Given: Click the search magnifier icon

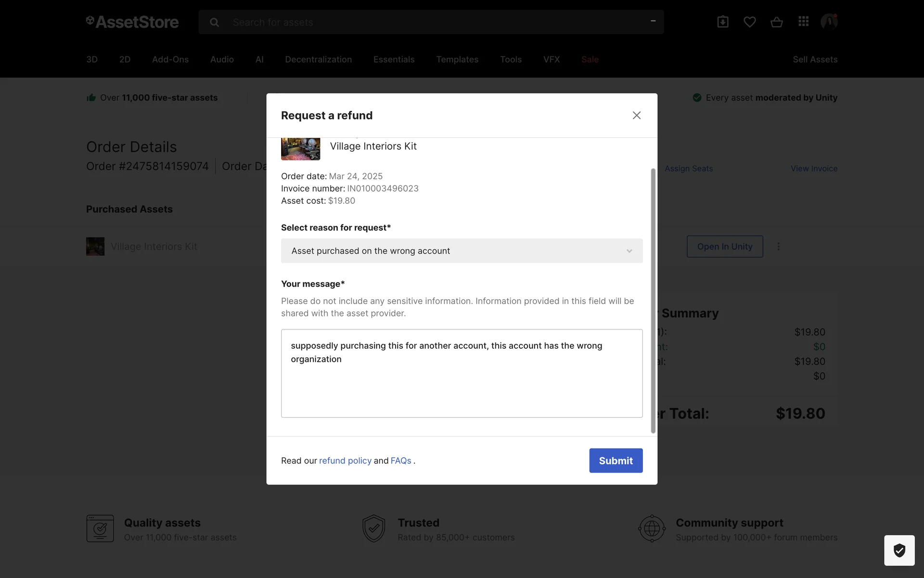Looking at the screenshot, I should (215, 22).
